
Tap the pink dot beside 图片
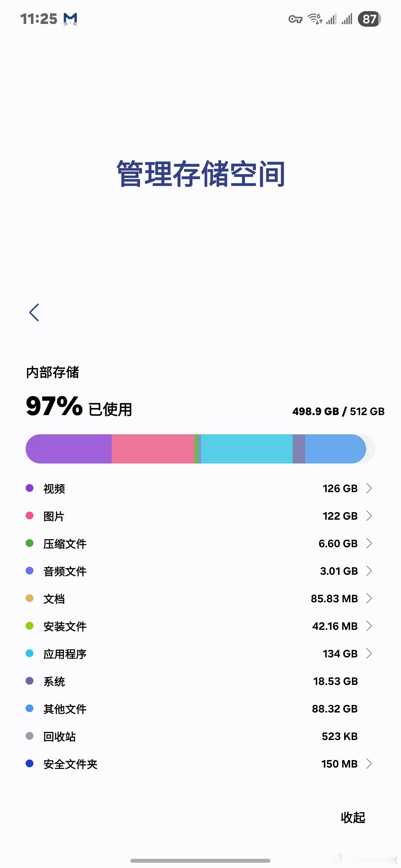click(30, 516)
